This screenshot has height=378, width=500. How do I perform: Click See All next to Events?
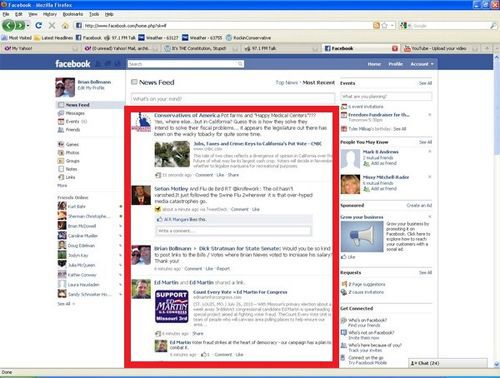click(x=425, y=83)
